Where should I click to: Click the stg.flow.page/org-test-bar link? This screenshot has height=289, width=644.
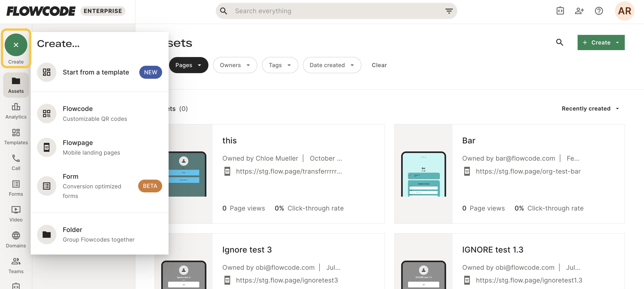tap(528, 171)
